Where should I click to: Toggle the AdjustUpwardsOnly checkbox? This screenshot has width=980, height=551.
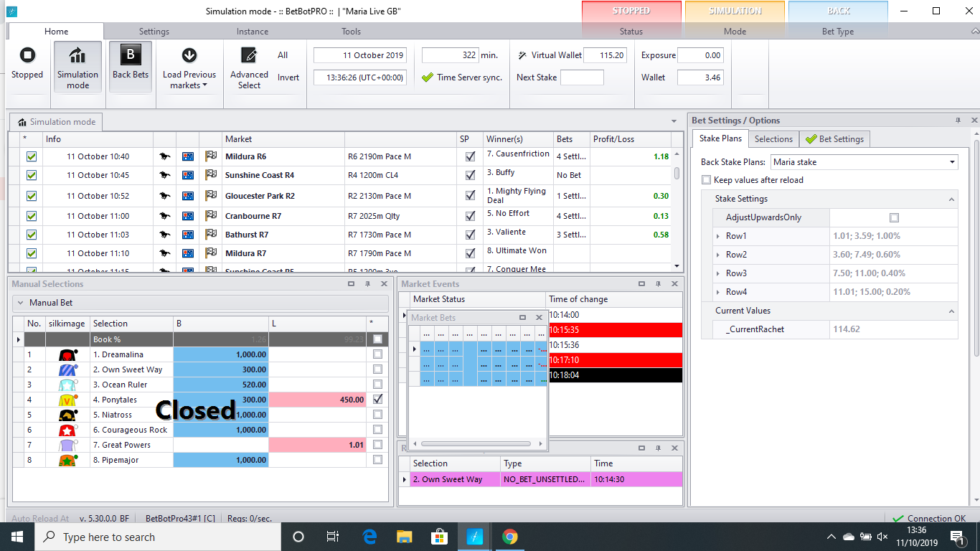(894, 217)
